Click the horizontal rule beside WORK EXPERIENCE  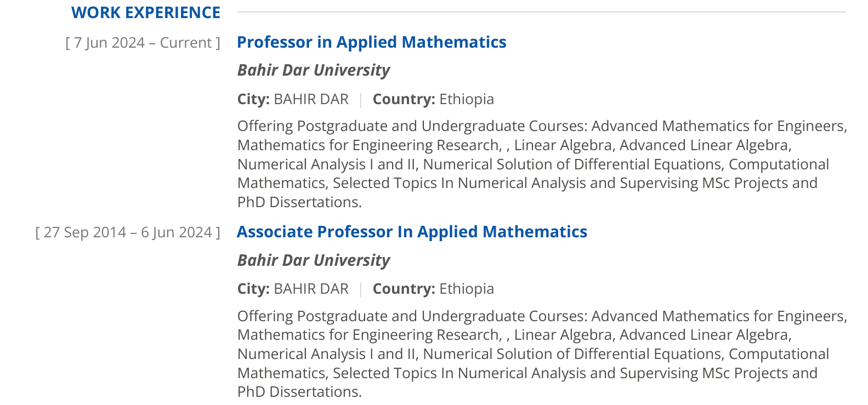click(541, 12)
